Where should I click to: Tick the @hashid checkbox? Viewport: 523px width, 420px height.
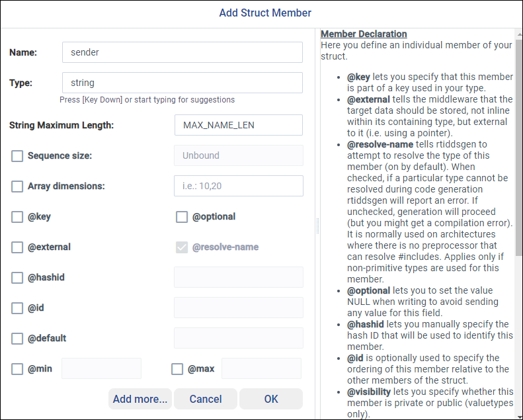tap(17, 278)
